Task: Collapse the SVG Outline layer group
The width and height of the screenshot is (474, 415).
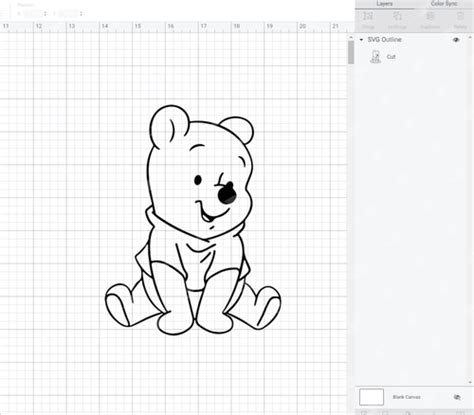Action: 361,40
